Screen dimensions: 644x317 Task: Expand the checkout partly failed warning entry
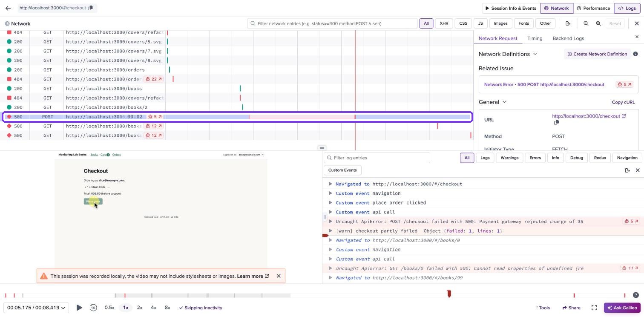[x=330, y=231]
